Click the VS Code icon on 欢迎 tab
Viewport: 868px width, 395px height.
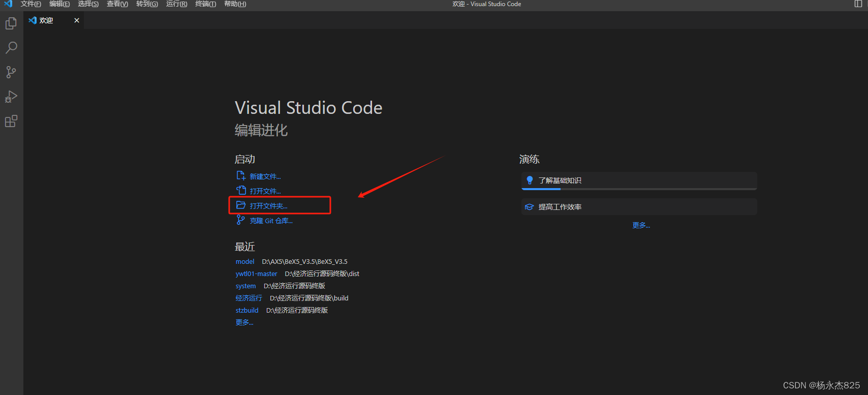(33, 20)
